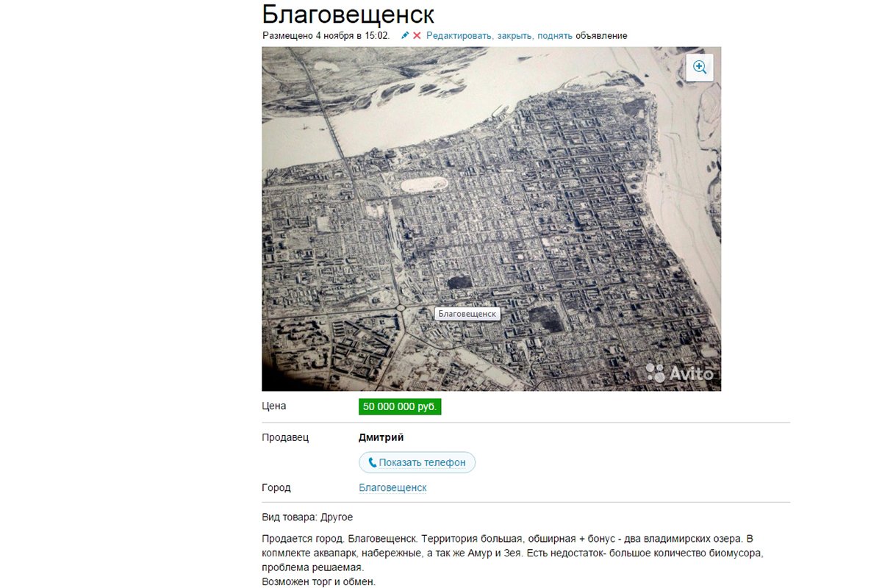Click the magnifier zoom icon on photo
882x588 pixels.
[x=700, y=68]
